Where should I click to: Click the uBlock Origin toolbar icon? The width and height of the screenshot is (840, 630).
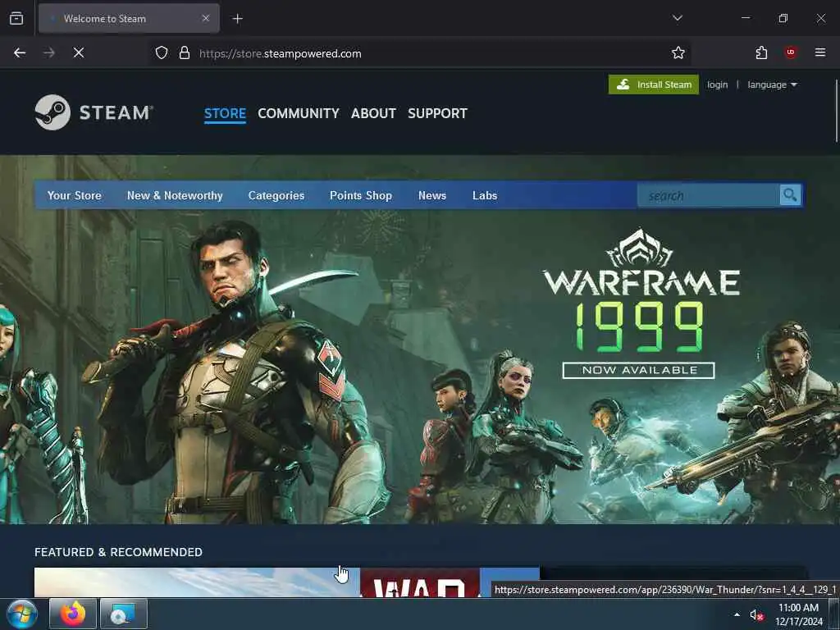tap(791, 52)
